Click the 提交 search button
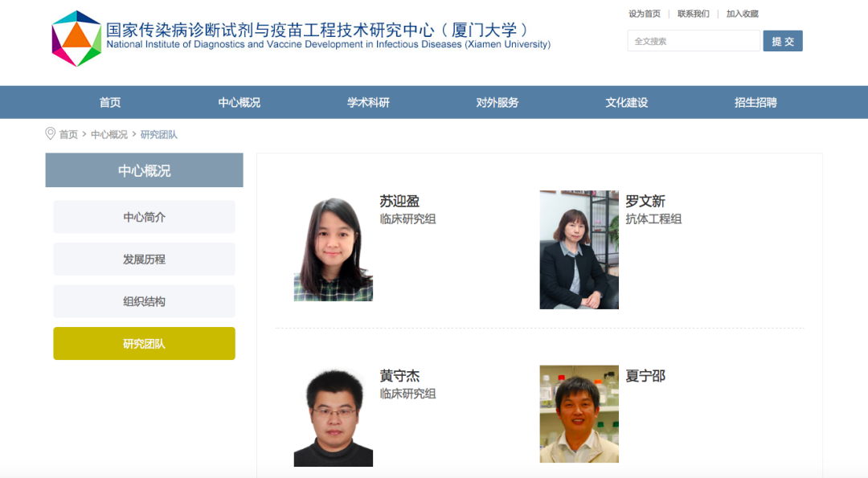The width and height of the screenshot is (868, 478). [x=783, y=41]
